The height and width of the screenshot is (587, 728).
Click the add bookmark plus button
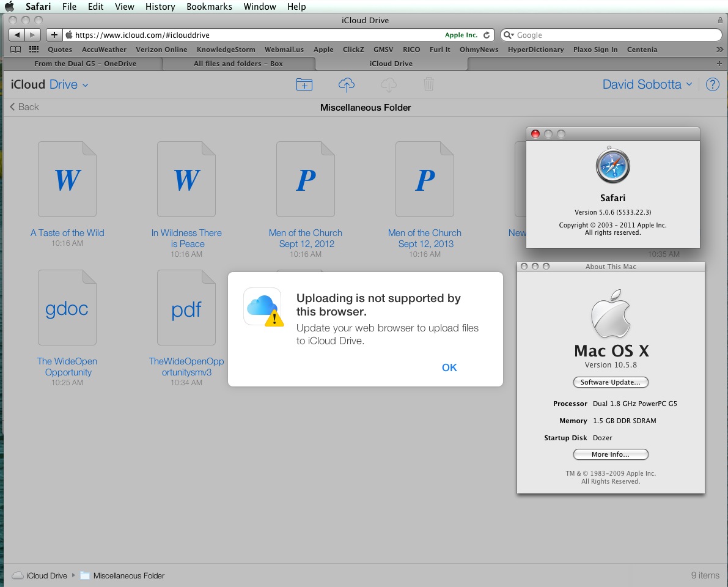(x=54, y=35)
